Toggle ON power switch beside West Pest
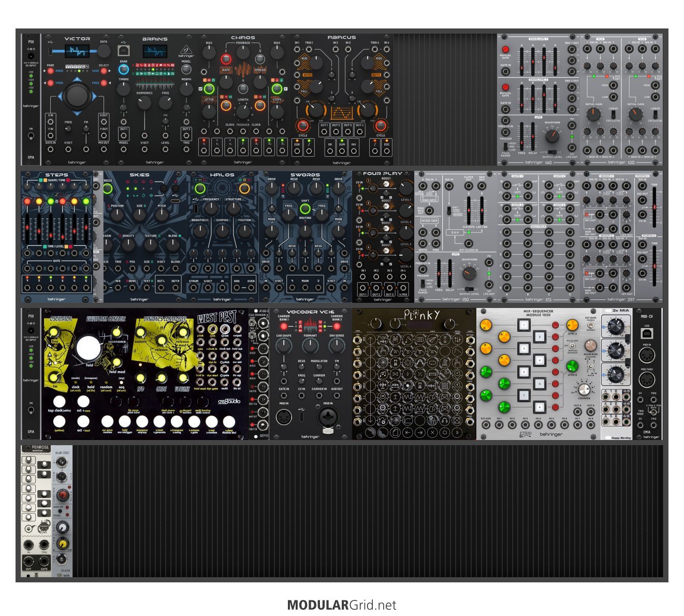The width and height of the screenshot is (684, 616). tap(31, 410)
